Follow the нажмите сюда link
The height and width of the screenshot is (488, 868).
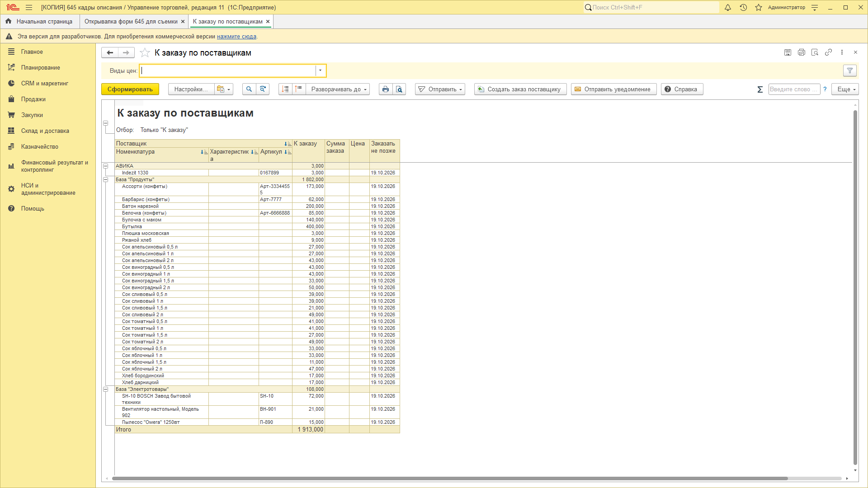[236, 37]
